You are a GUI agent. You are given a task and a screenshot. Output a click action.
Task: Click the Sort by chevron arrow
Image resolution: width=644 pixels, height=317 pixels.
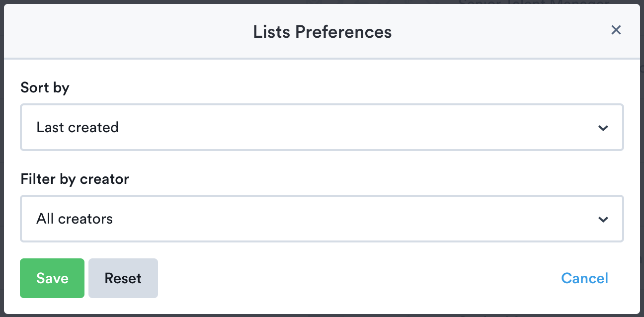coord(603,128)
